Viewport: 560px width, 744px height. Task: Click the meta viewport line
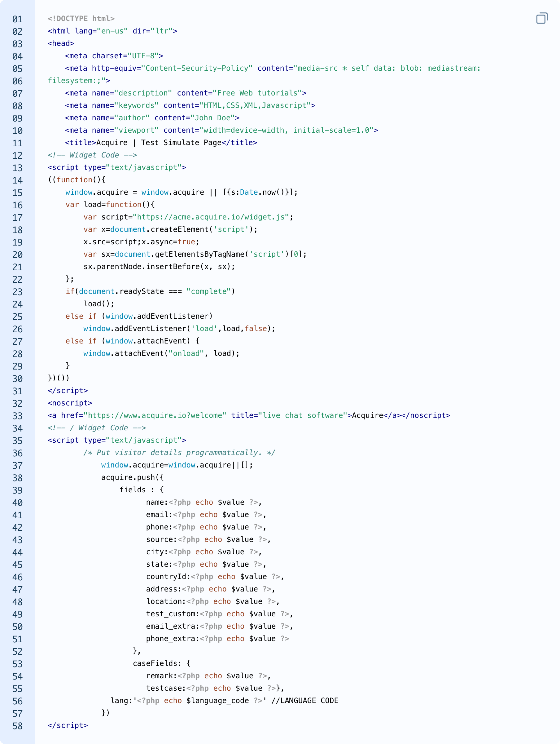click(x=221, y=130)
